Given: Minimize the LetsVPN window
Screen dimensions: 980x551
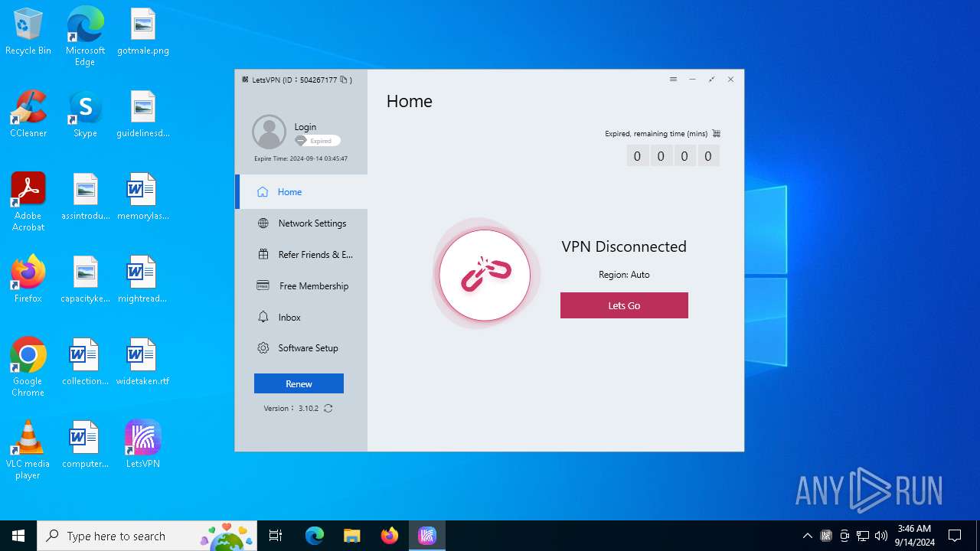Looking at the screenshot, I should coord(692,80).
